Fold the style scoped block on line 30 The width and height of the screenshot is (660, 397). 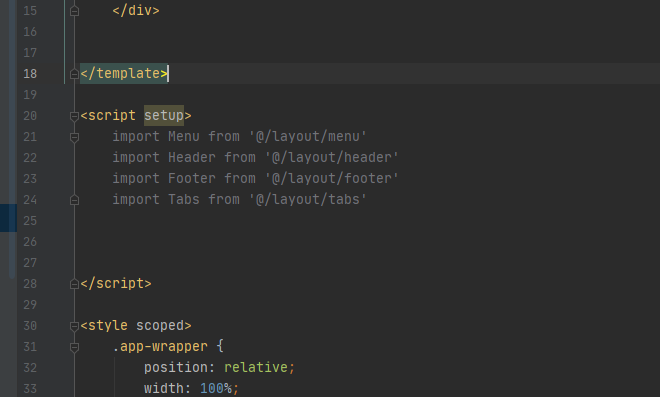(x=75, y=326)
